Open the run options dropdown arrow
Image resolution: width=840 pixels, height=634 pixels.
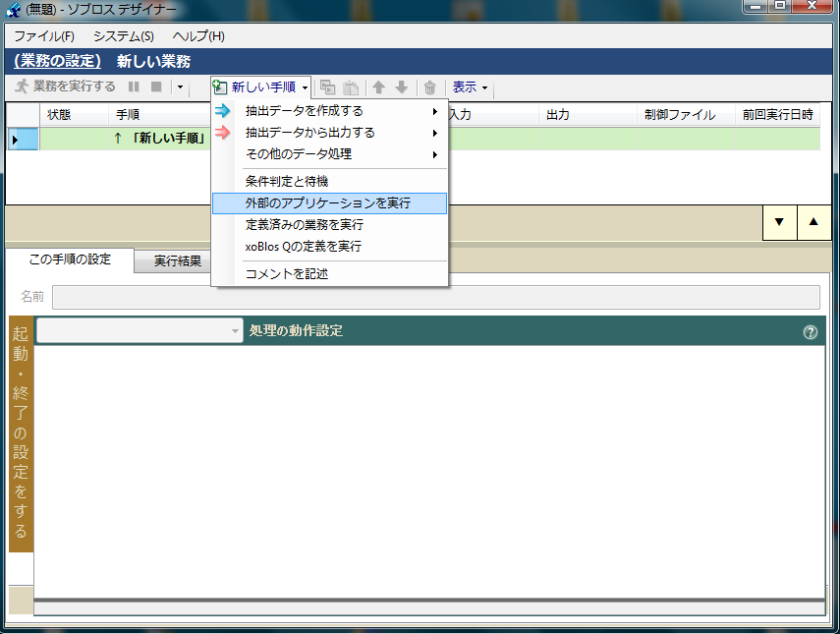pyautogui.click(x=180, y=86)
